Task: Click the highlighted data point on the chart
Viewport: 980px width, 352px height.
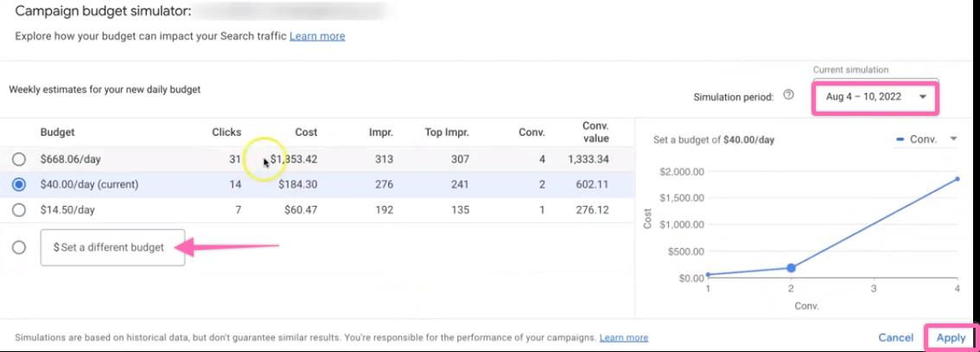Action: point(791,268)
